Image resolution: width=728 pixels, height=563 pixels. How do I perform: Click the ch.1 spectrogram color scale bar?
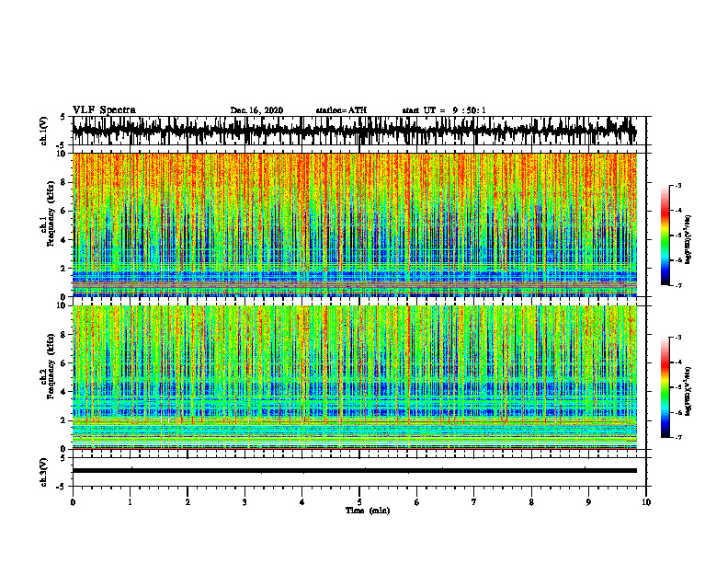[665, 235]
